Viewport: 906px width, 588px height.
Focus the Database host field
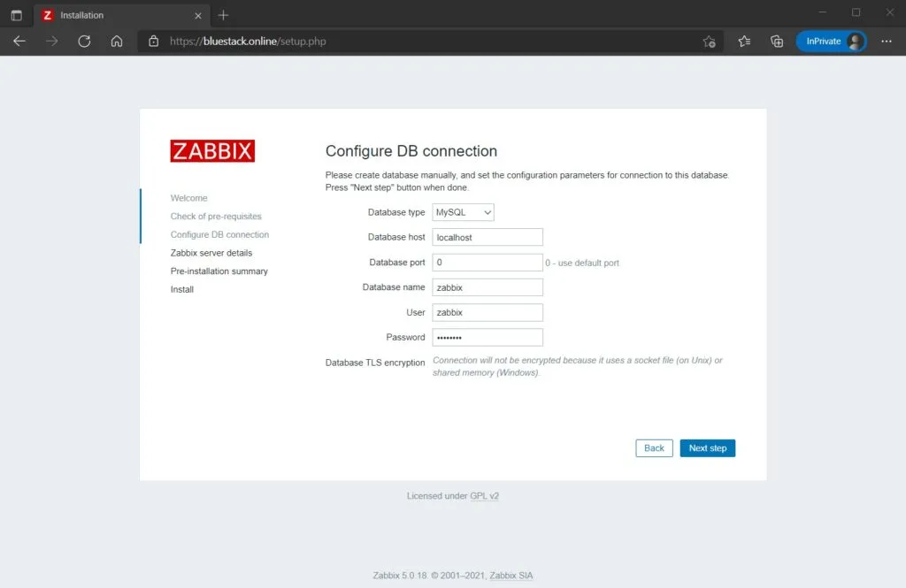click(488, 237)
